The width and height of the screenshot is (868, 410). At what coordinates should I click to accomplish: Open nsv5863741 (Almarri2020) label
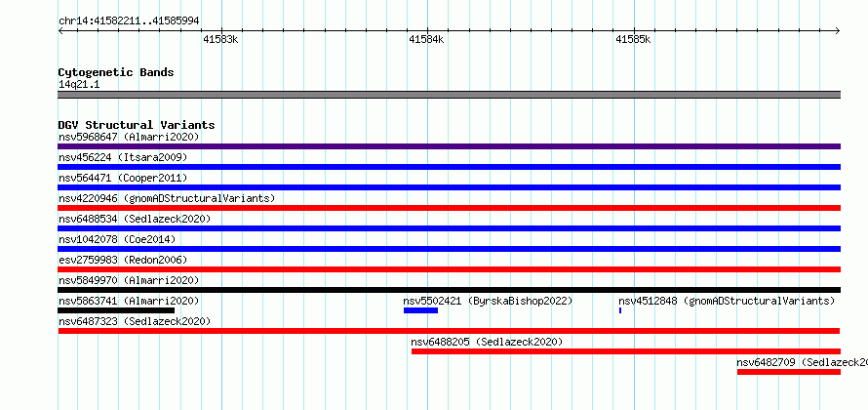129,301
